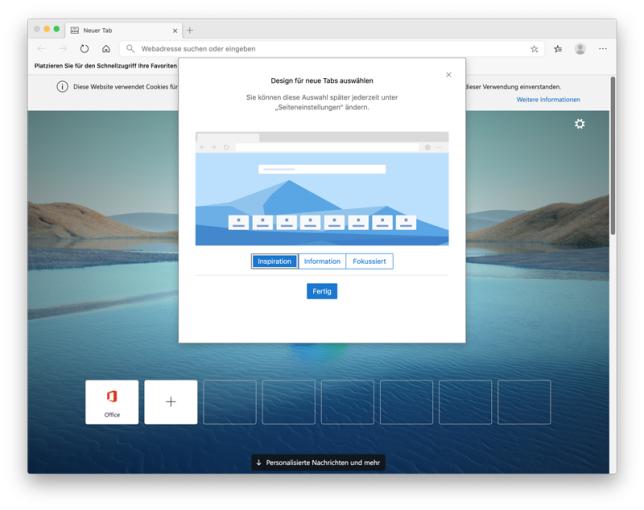Open the Edge settings and more menu
The width and height of the screenshot is (644, 510).
pyautogui.click(x=603, y=49)
